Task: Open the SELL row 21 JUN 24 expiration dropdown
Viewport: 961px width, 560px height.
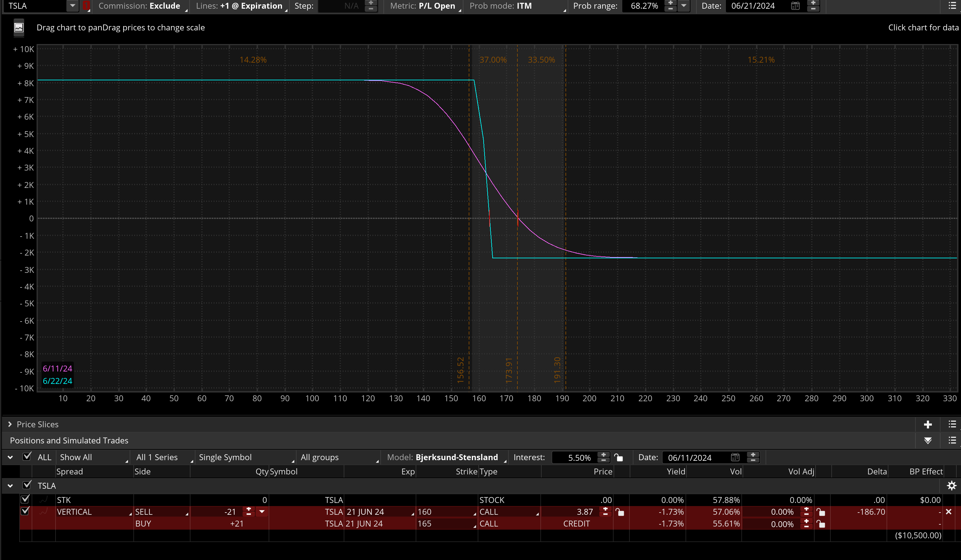Action: point(380,512)
